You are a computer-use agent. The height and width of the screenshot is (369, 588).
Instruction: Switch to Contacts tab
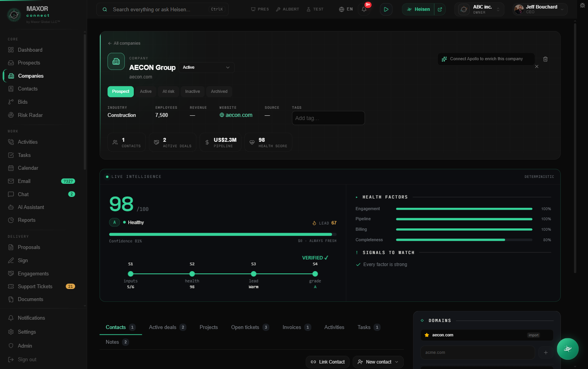tap(121, 327)
